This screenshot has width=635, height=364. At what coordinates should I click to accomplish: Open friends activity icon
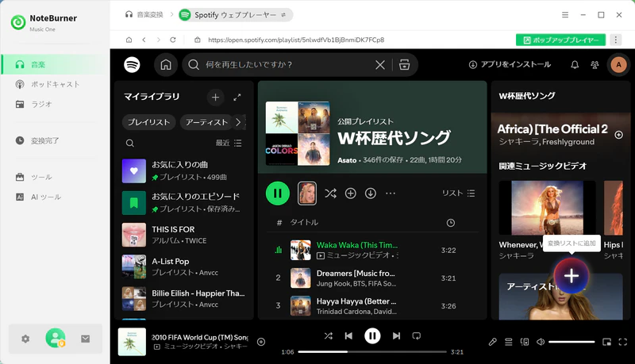pos(595,65)
